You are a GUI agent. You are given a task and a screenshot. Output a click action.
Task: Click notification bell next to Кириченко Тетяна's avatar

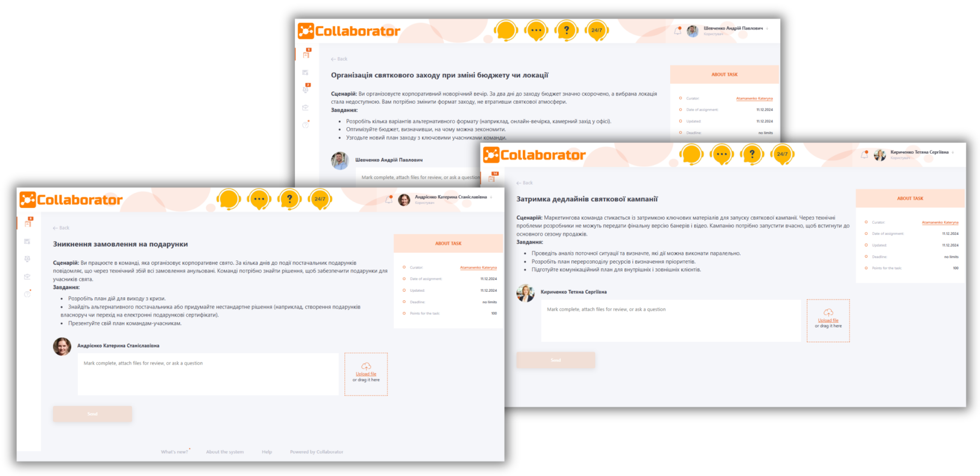pos(864,155)
